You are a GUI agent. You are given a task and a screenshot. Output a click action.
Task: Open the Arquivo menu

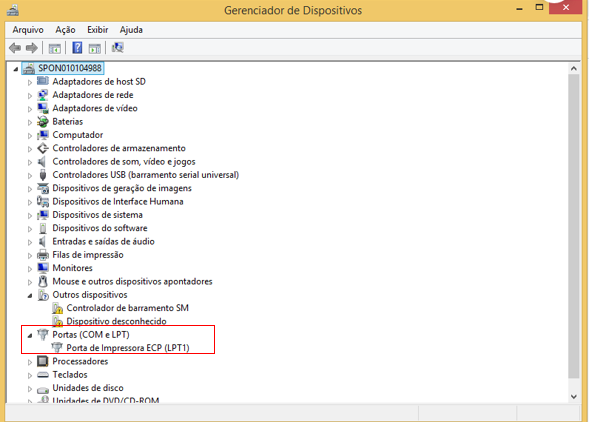[x=28, y=30]
